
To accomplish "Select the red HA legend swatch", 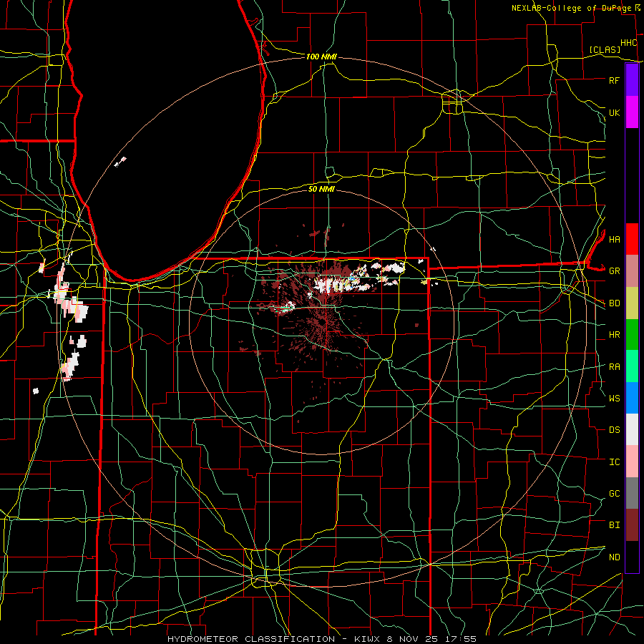I will pyautogui.click(x=632, y=239).
